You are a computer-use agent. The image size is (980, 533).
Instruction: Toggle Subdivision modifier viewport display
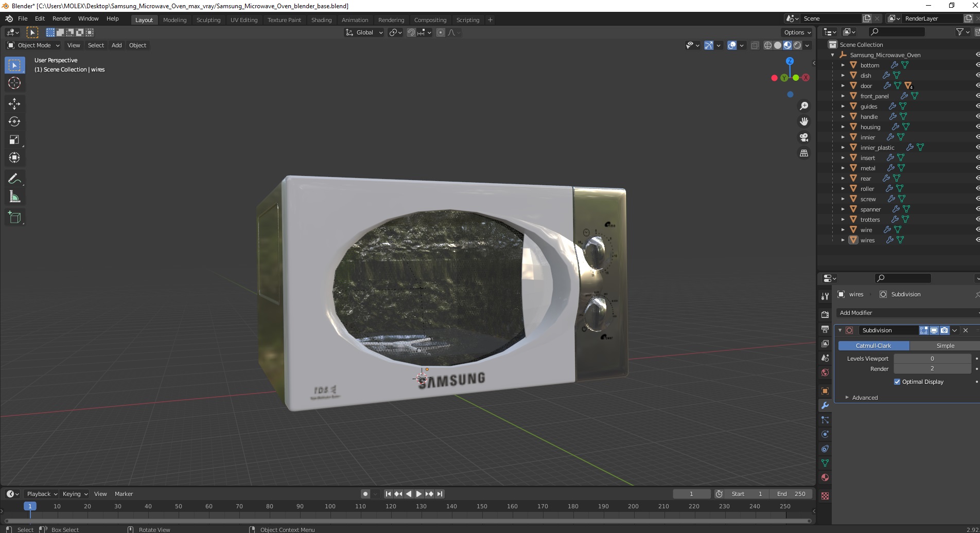pyautogui.click(x=934, y=330)
